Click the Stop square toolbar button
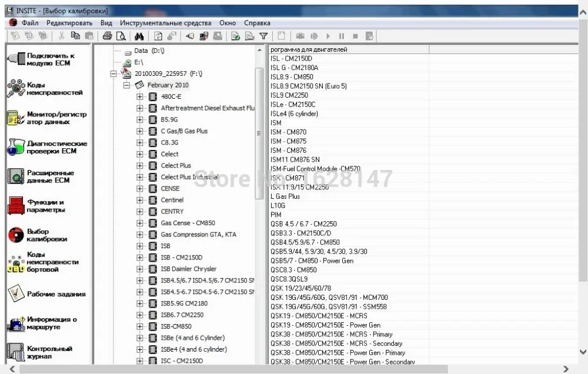The height and width of the screenshot is (374, 588). click(356, 36)
